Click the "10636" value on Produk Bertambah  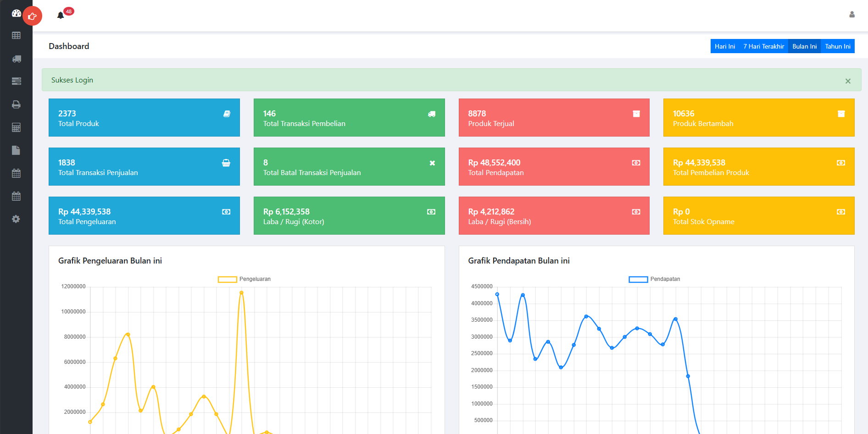coord(684,114)
